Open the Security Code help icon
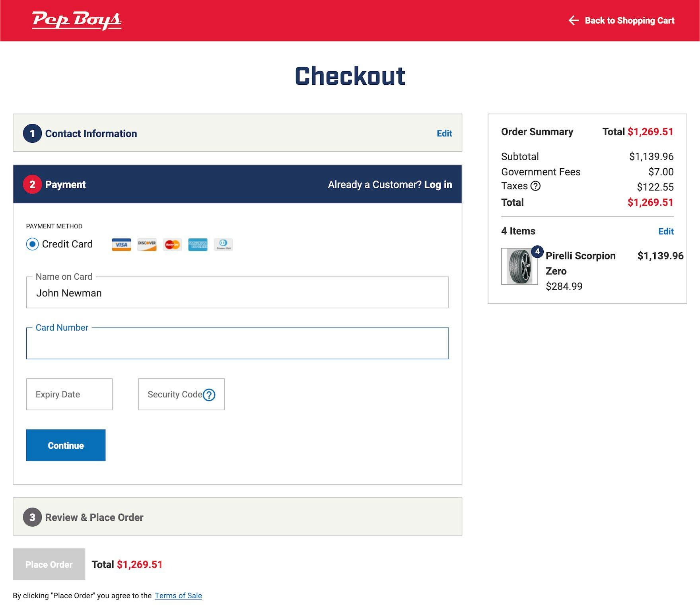This screenshot has height=611, width=700. coord(209,395)
